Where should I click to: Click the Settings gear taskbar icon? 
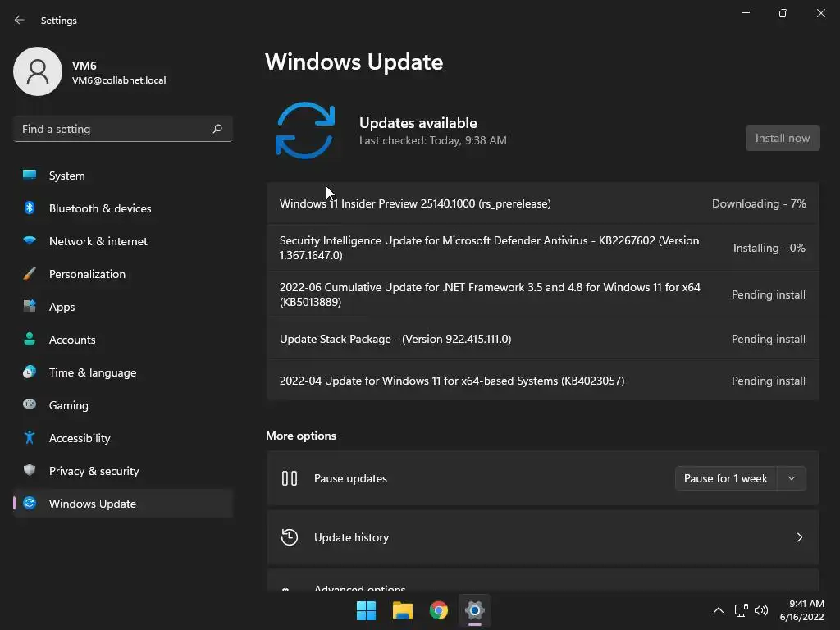[475, 610]
